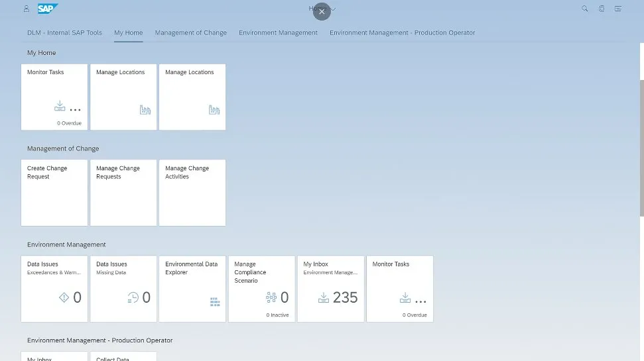This screenshot has width=644, height=361.
Task: Open Monitor Tasks tile in Environment Management
Action: click(400, 289)
